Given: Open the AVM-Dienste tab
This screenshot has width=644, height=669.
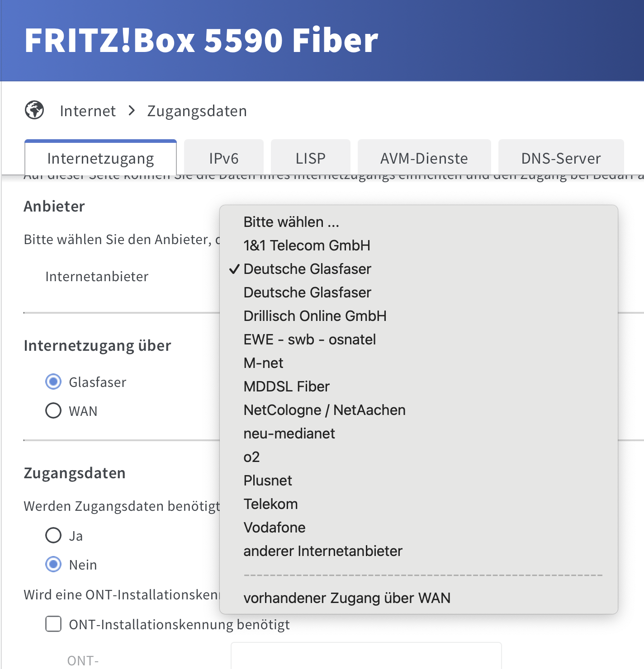Looking at the screenshot, I should click(424, 158).
